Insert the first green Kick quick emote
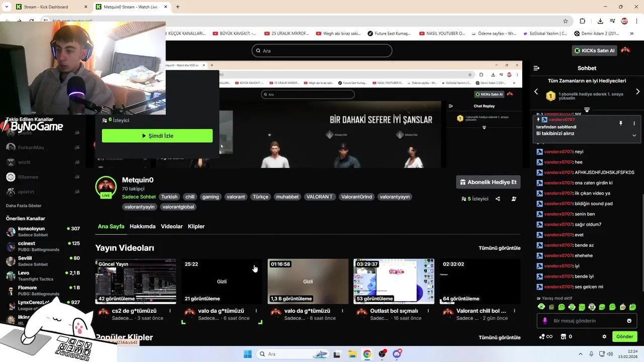 tap(541, 307)
